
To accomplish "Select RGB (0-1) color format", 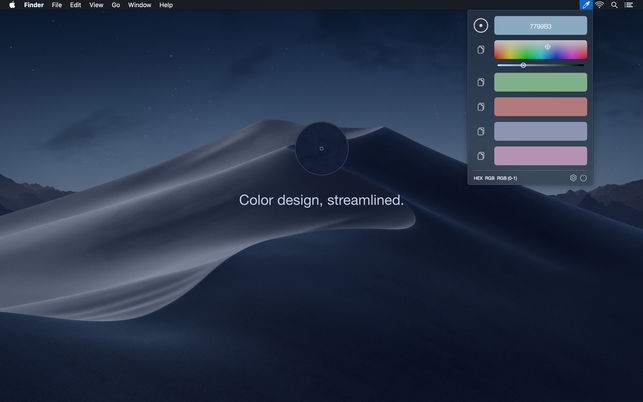I will (507, 178).
